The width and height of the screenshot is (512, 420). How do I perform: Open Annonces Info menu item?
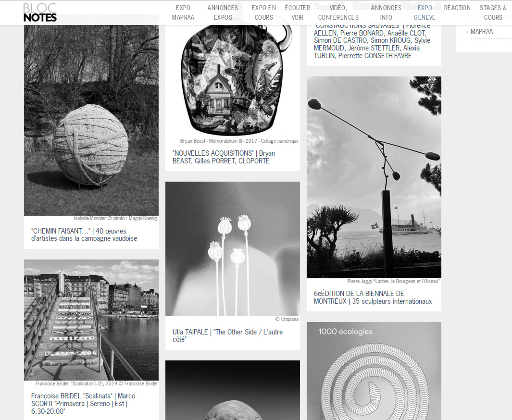386,12
